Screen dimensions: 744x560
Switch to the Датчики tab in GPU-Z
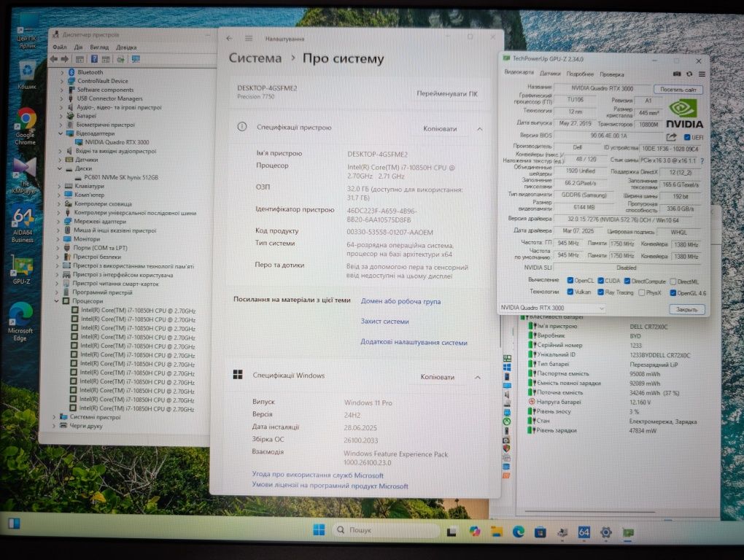pos(550,74)
